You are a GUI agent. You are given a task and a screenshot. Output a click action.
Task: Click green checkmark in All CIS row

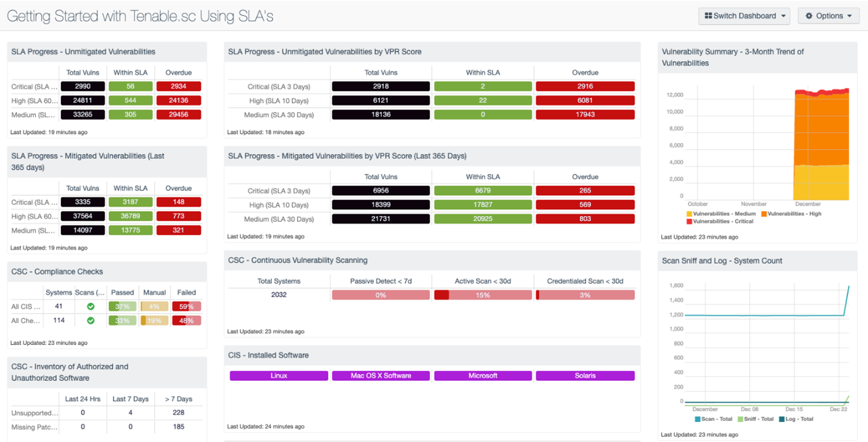pyautogui.click(x=90, y=307)
